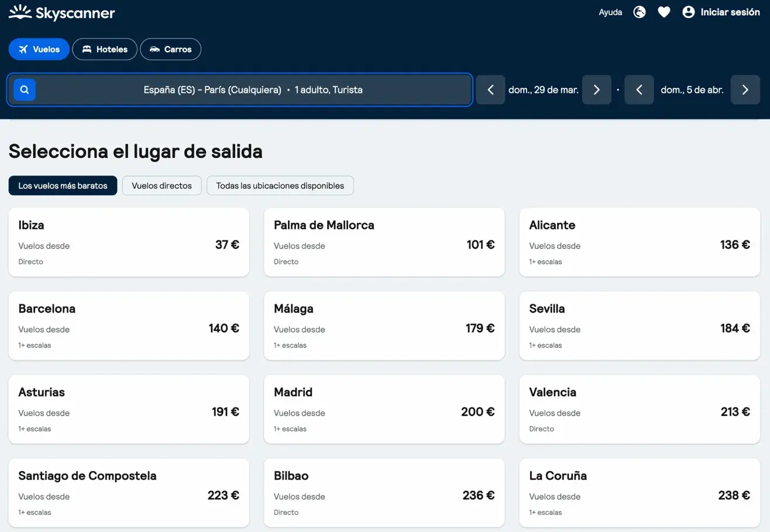Viewport: 770px width, 532px height.
Task: Activate Todas las ubicaciones disponibles filter
Action: [x=280, y=186]
